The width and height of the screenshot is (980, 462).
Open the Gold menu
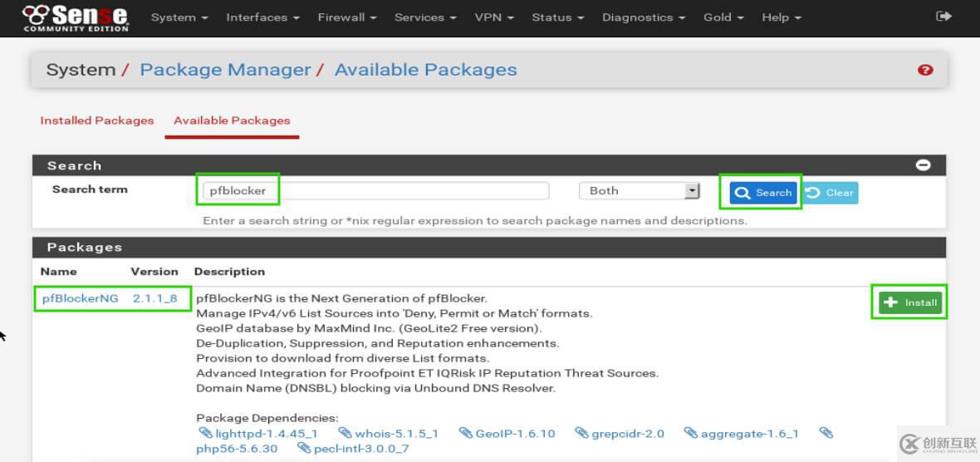(723, 17)
